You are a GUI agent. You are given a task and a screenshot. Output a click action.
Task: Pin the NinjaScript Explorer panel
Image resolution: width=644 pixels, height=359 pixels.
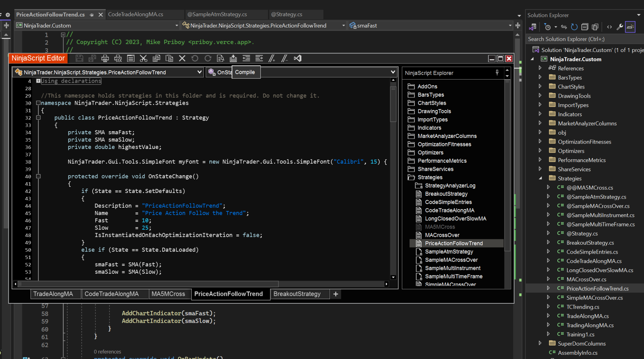pos(497,72)
